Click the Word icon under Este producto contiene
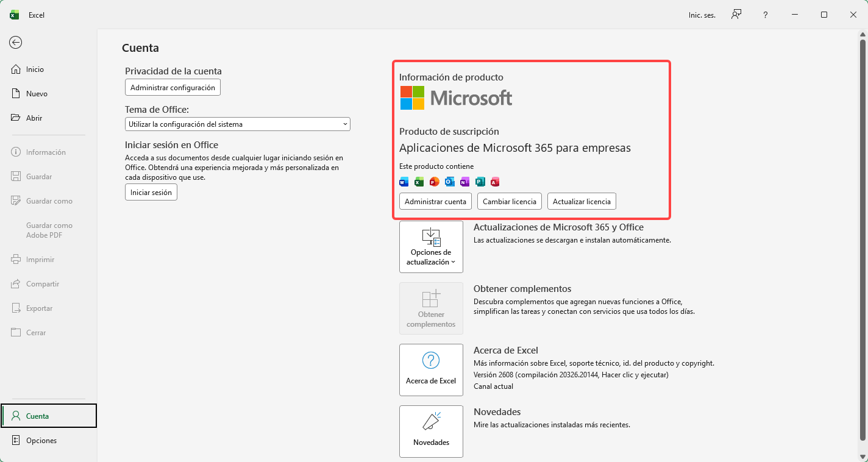This screenshot has height=462, width=868. [x=404, y=182]
